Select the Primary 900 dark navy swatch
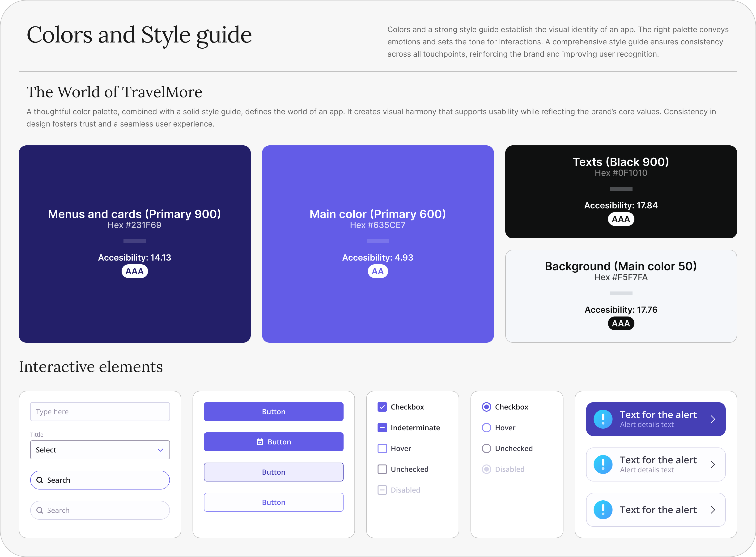 tap(135, 244)
